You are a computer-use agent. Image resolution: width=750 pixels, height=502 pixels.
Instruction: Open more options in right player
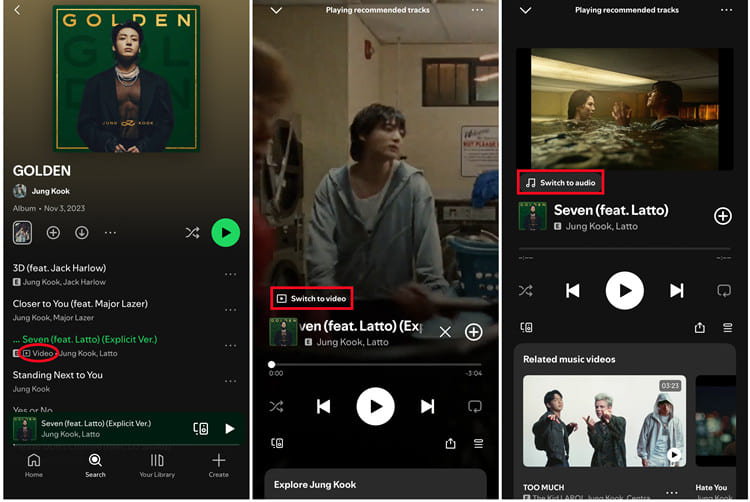(x=726, y=10)
